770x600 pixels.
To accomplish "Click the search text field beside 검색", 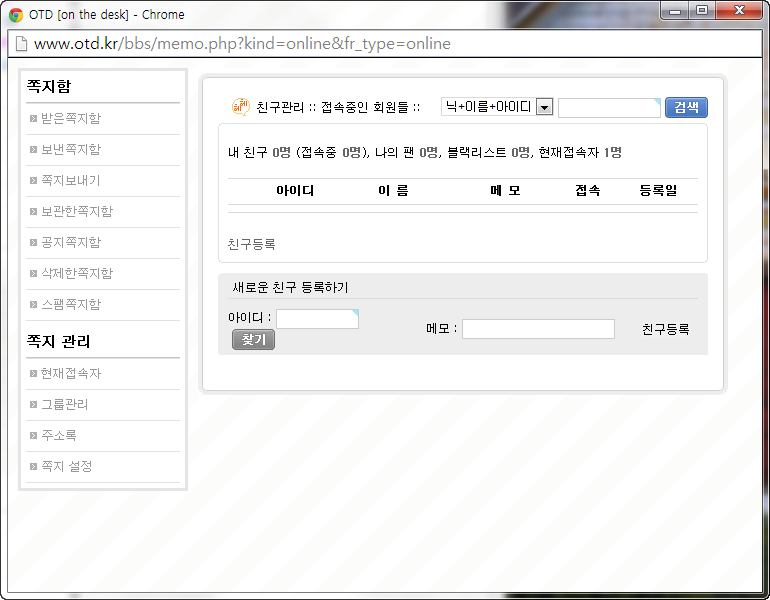I will (609, 108).
